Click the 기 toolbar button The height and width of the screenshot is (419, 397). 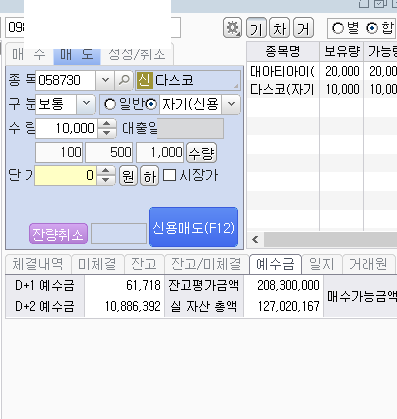pyautogui.click(x=256, y=28)
